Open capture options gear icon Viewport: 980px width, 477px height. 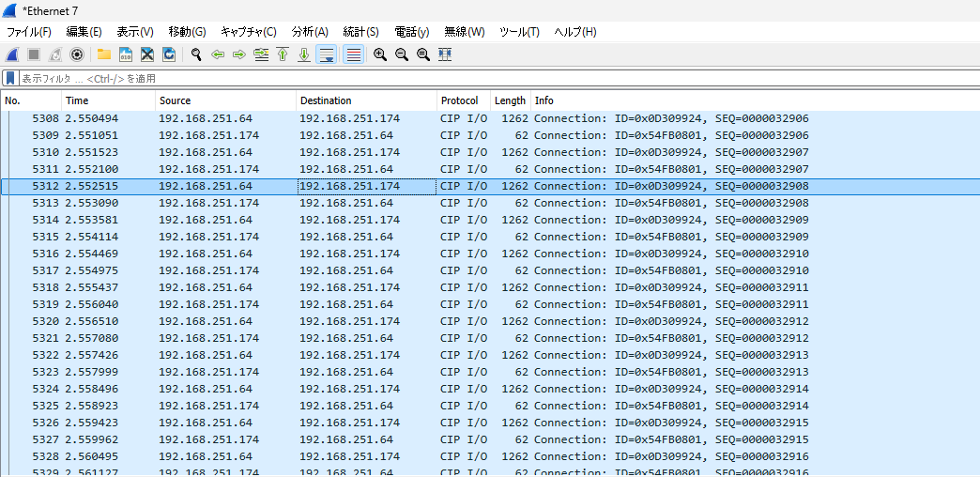point(77,54)
